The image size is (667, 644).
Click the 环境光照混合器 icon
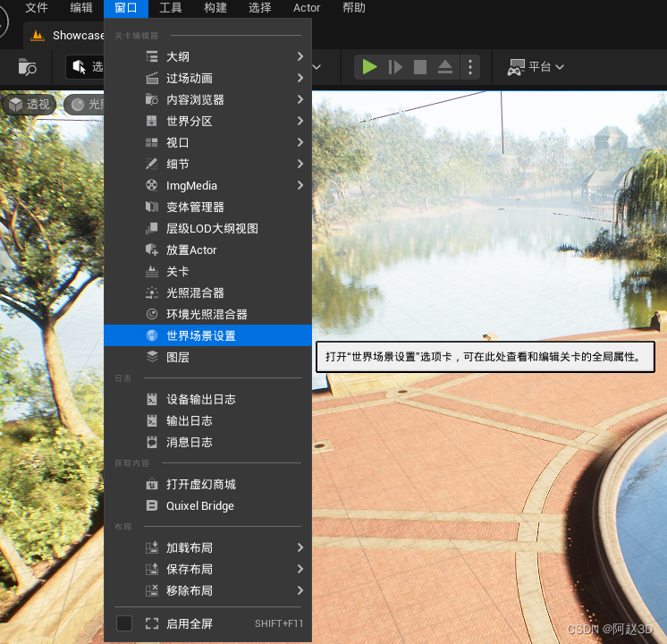pyautogui.click(x=152, y=314)
